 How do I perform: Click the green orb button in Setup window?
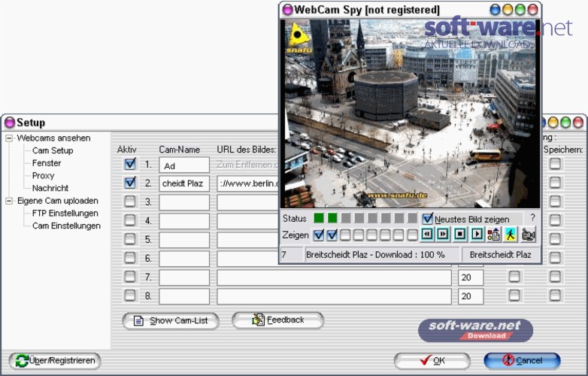tap(565, 123)
